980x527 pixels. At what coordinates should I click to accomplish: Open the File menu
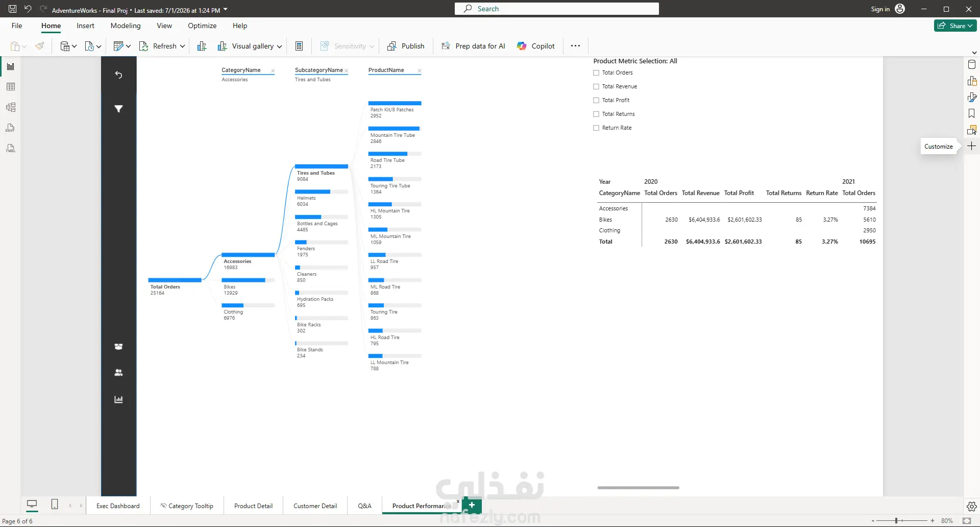pyautogui.click(x=17, y=26)
